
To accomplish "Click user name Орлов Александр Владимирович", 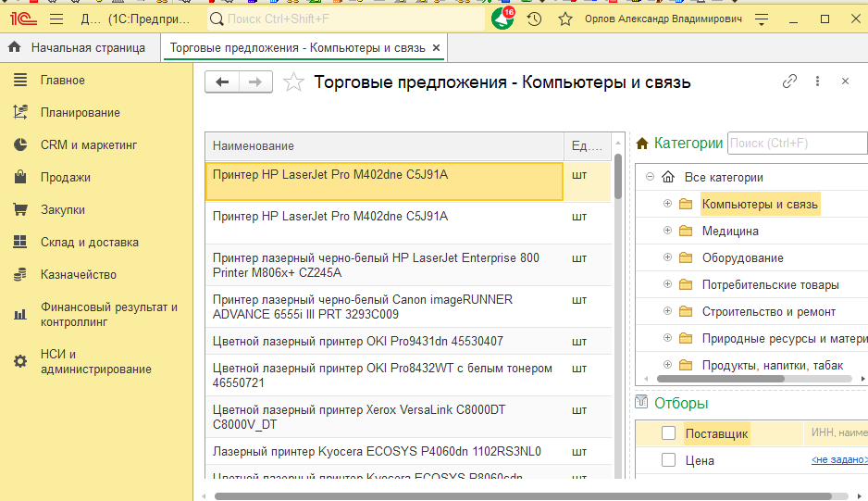I will [663, 19].
